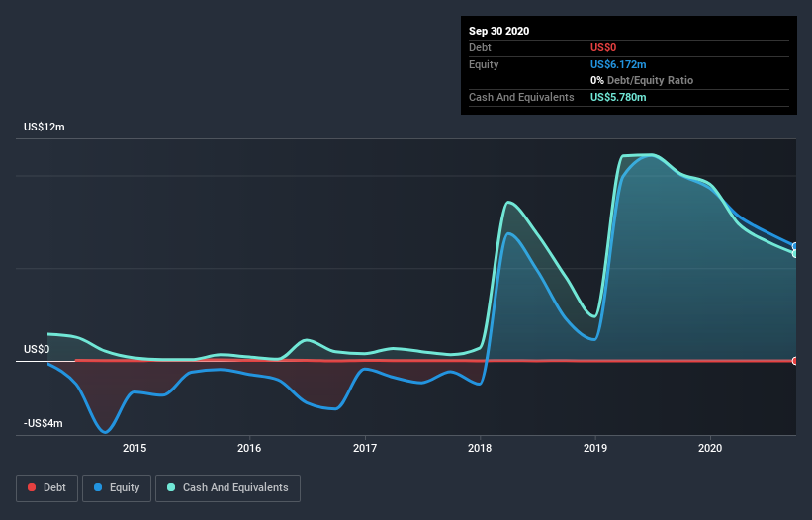Click the Sep 30 2020 tooltip date
812x520 pixels.
pyautogui.click(x=498, y=31)
